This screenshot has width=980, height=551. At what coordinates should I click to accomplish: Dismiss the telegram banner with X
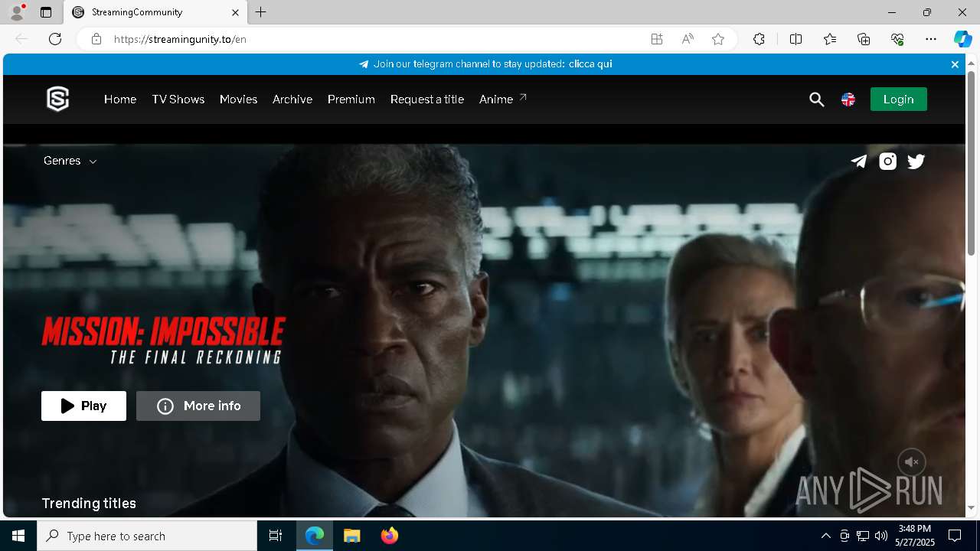coord(955,64)
